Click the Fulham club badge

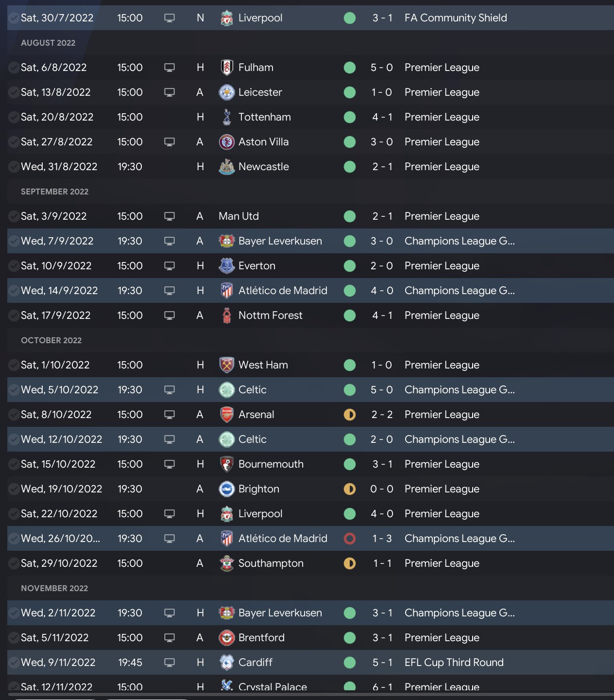[226, 68]
